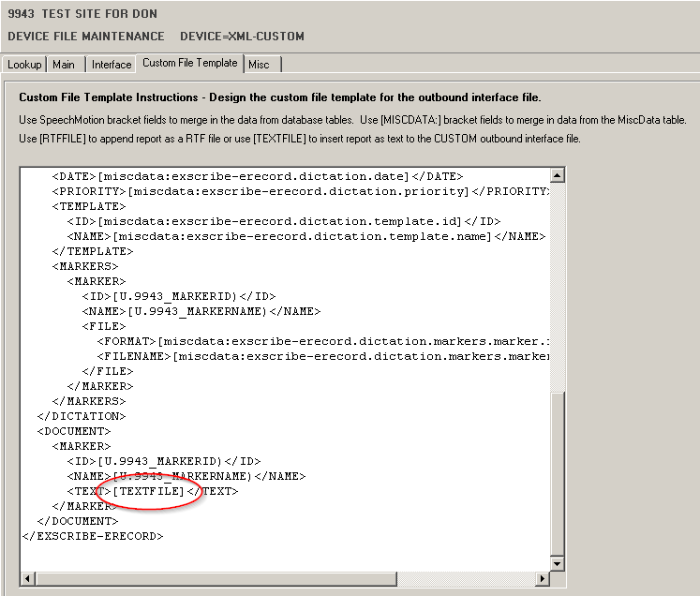Click the horizontal scrollbar left arrow
The width and height of the screenshot is (700, 596).
[x=27, y=578]
